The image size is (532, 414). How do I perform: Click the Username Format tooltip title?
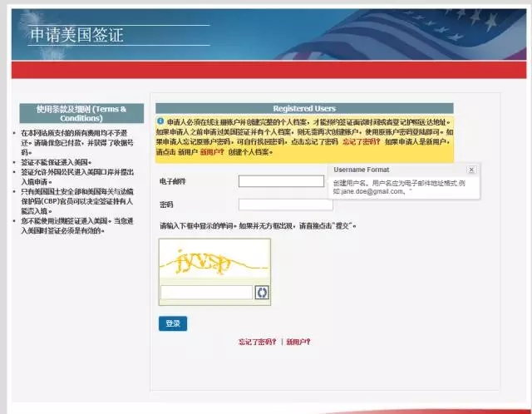point(362,170)
